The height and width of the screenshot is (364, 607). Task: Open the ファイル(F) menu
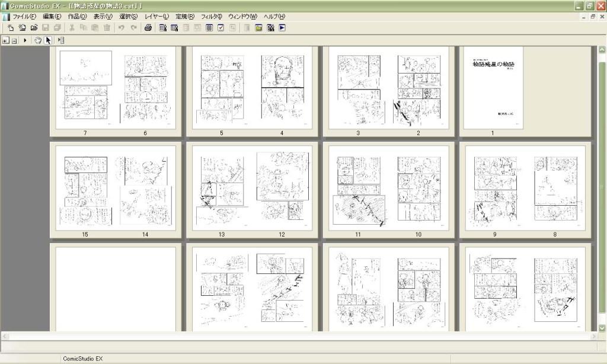[x=24, y=16]
